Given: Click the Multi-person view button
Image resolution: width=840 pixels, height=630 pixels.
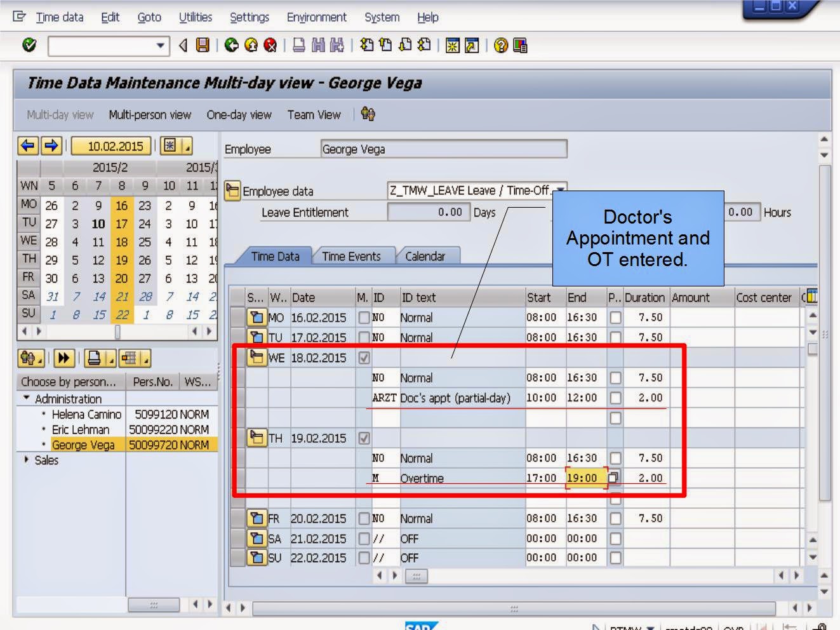Looking at the screenshot, I should (149, 115).
